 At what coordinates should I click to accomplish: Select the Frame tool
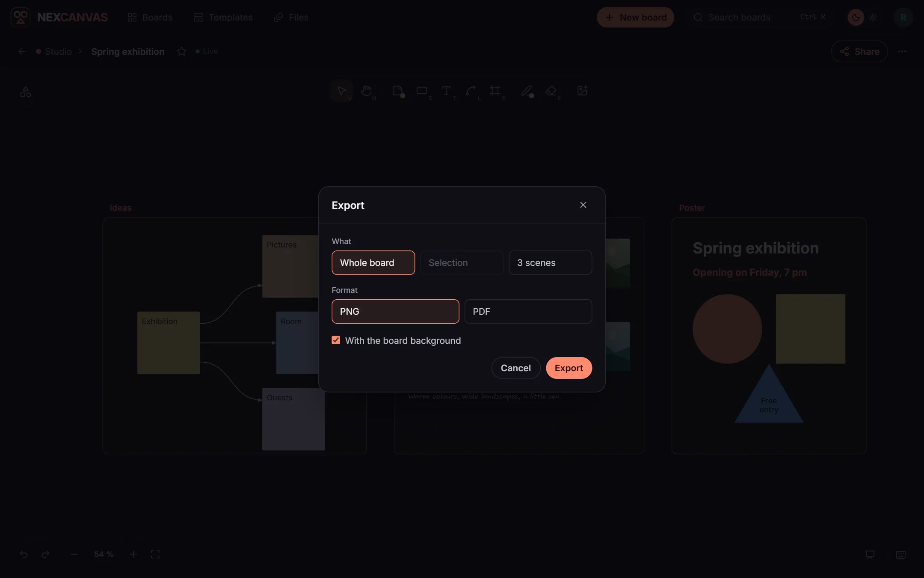coord(495,91)
